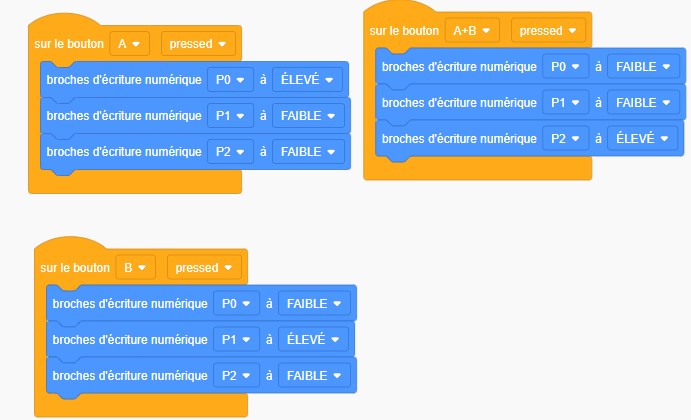
Task: Open the P0 pin dropdown under button B
Action: 237,304
